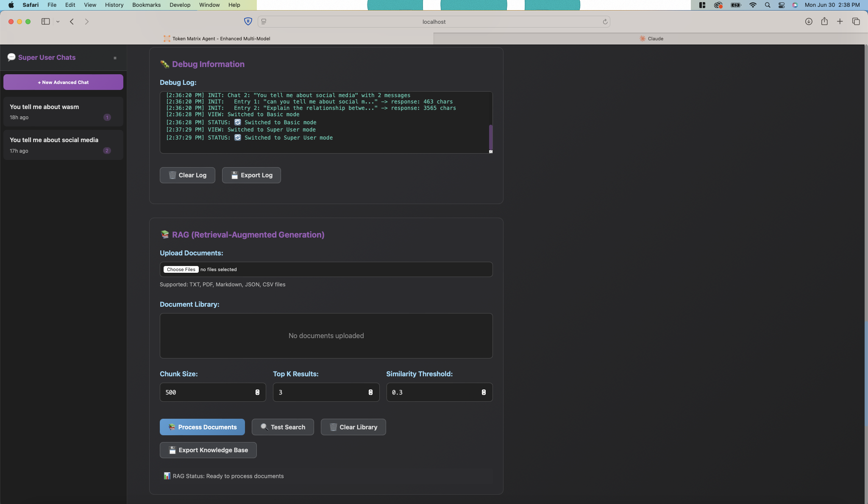Viewport: 868px width, 504px height.
Task: Open the battery status icon
Action: 736,5
